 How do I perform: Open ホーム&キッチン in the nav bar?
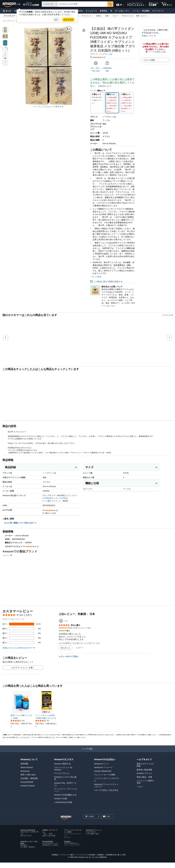click(x=122, y=11)
